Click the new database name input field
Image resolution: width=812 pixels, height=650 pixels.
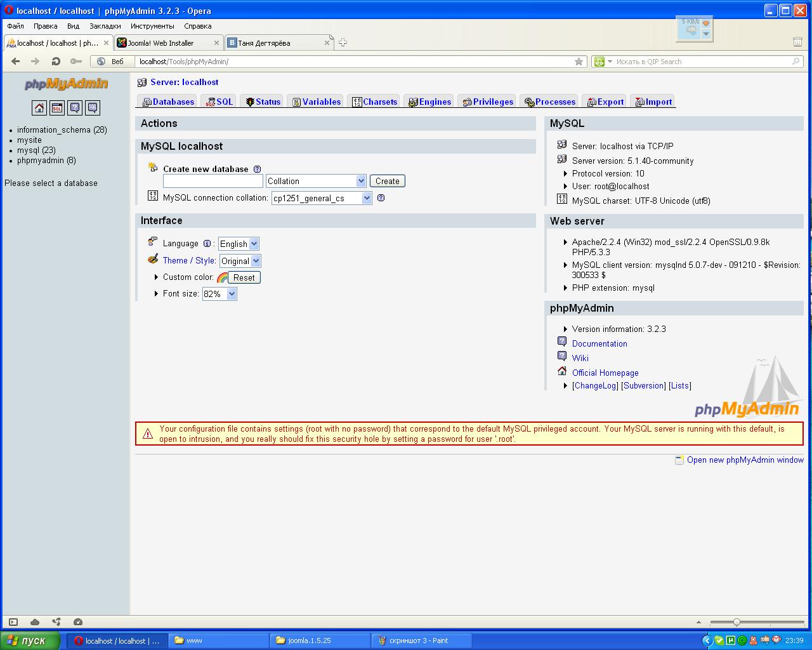point(213,181)
